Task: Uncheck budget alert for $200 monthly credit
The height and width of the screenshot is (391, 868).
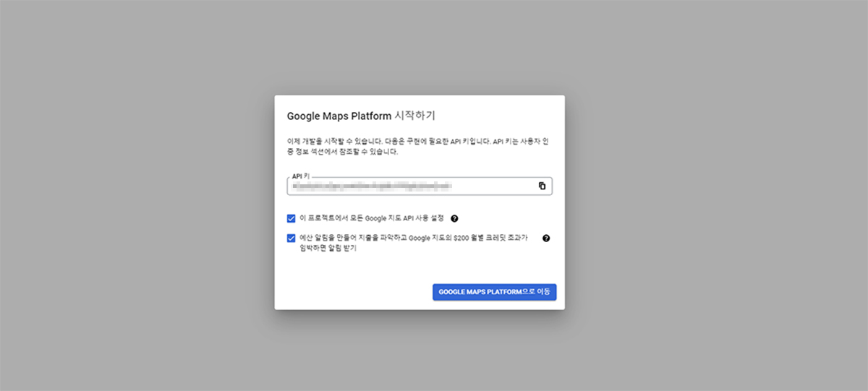Action: click(x=291, y=238)
